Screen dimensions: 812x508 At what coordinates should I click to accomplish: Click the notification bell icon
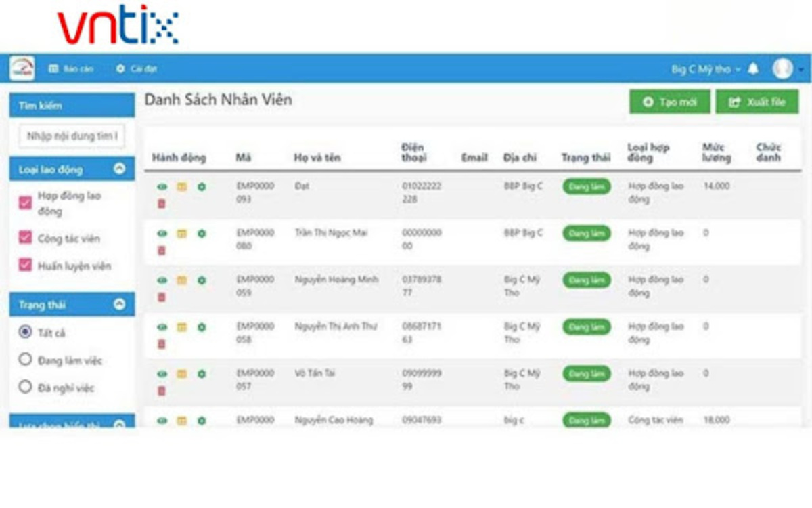pyautogui.click(x=752, y=68)
